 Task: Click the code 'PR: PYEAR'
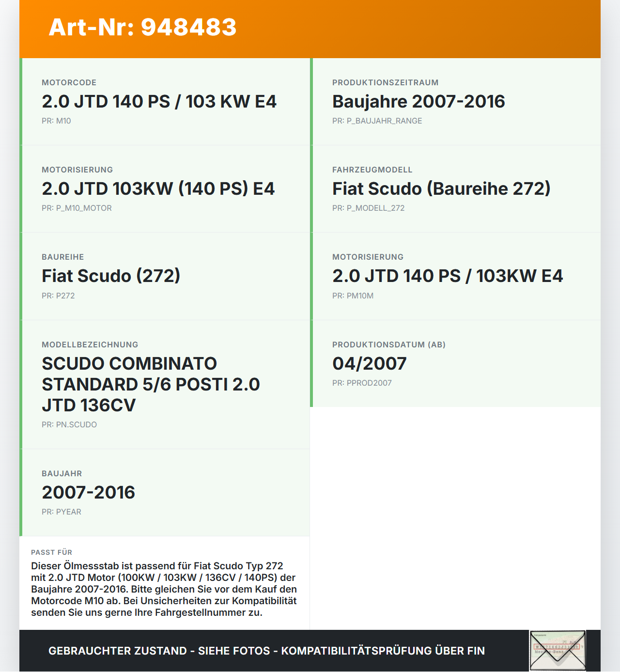pyautogui.click(x=62, y=512)
